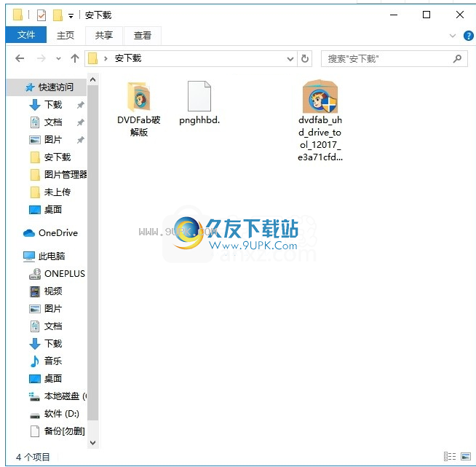Switch to details view in the status bar
Screen dimensions: 476x467
tap(450, 456)
